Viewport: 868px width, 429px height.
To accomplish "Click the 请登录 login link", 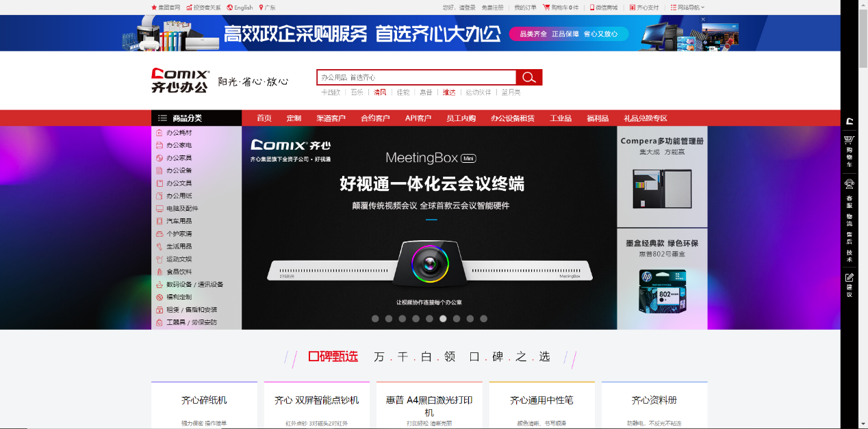I will [468, 8].
